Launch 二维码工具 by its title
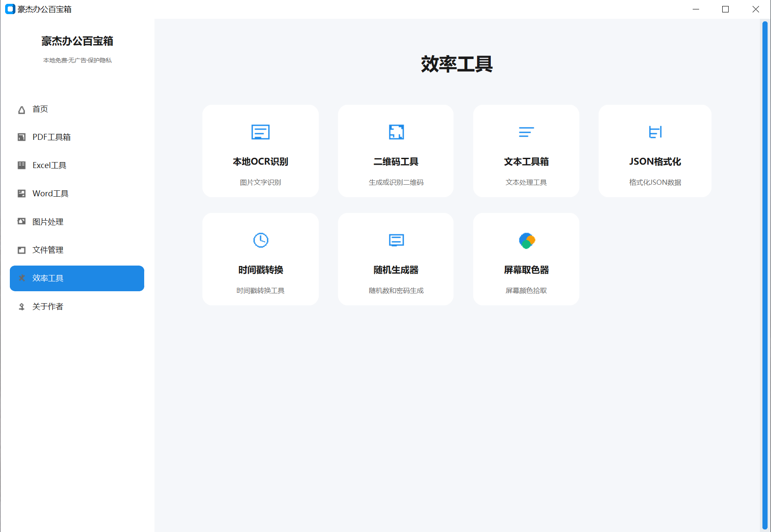Screen dimensions: 771x532 396,162
